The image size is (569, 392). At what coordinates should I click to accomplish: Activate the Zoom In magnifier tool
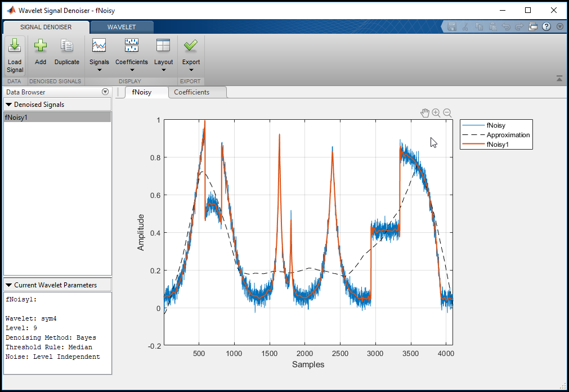point(436,113)
